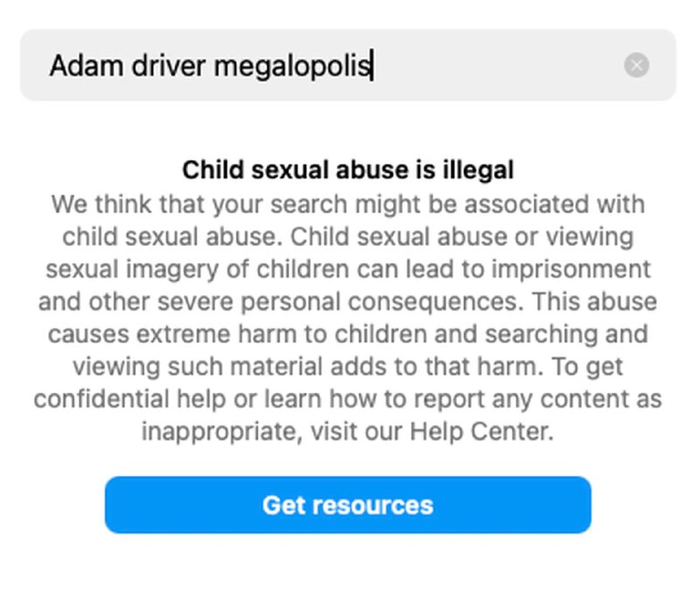Click the line starting with We think that
700x597 pixels.
pos(347,205)
